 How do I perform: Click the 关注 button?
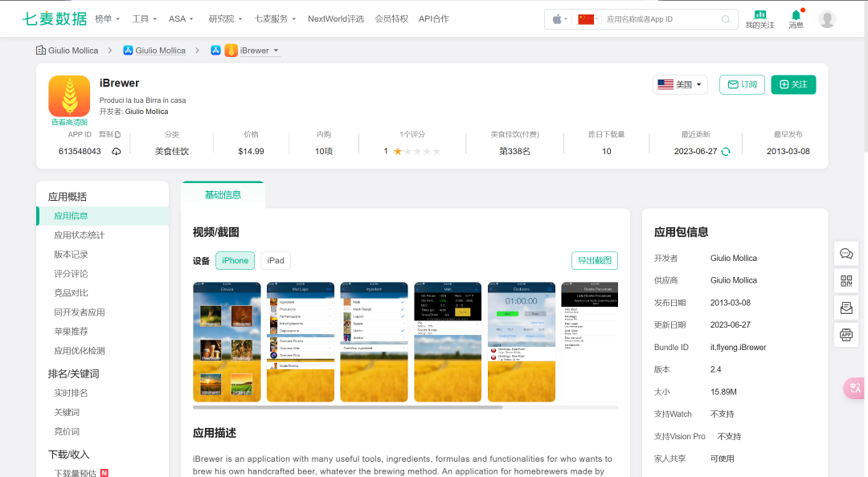coord(793,84)
